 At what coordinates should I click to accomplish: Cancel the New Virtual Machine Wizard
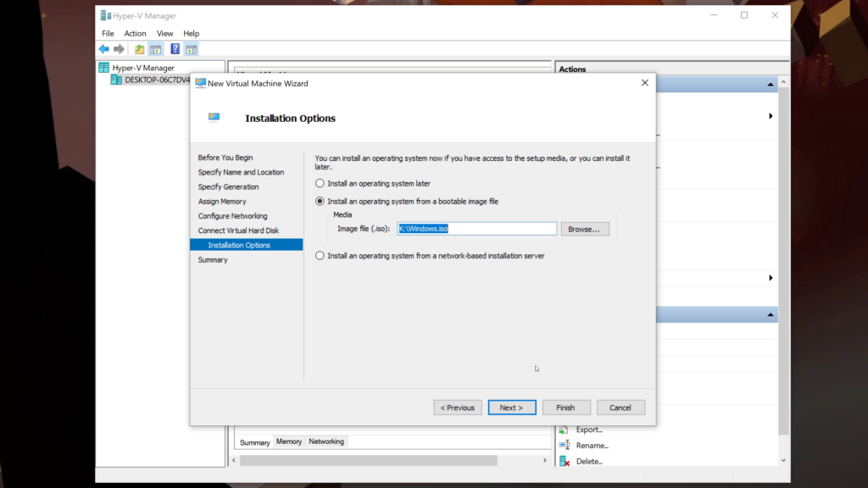pos(620,408)
